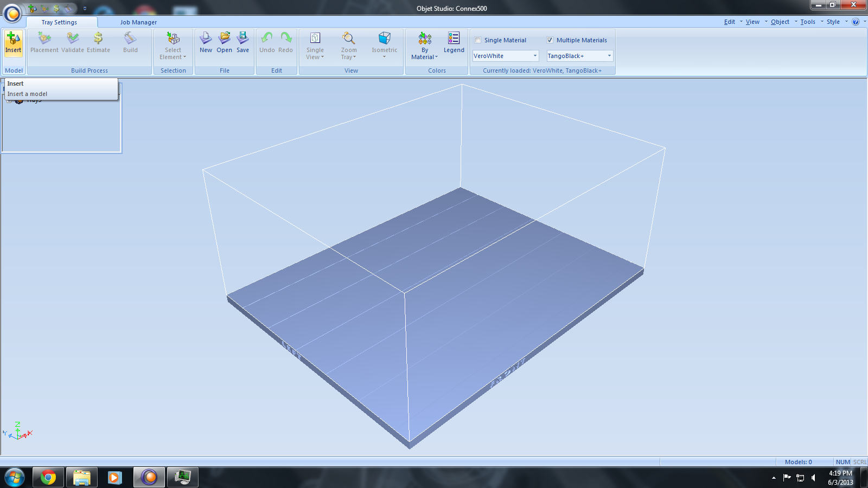Screen dimensions: 868x488
Task: Open the VeroWhite material dropdown
Action: pyautogui.click(x=535, y=55)
